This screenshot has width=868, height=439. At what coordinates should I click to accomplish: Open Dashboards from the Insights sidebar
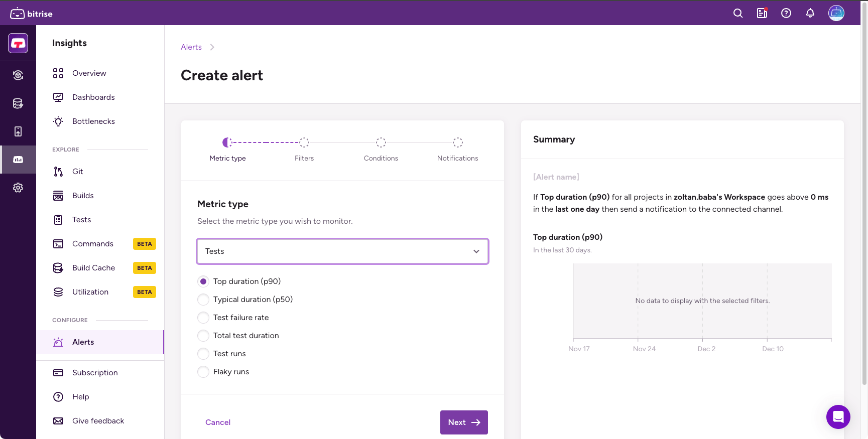(x=93, y=97)
